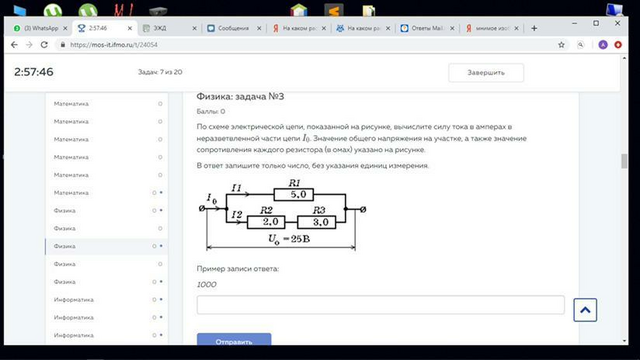640x360 pixels.
Task: Close the ЭЖД tab
Action: coord(194,28)
